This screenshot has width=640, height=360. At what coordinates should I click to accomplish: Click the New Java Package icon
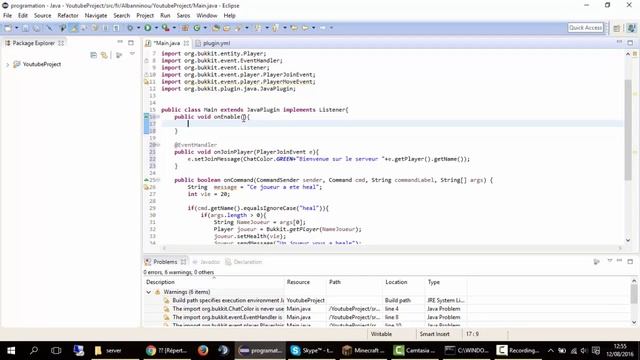click(x=185, y=28)
